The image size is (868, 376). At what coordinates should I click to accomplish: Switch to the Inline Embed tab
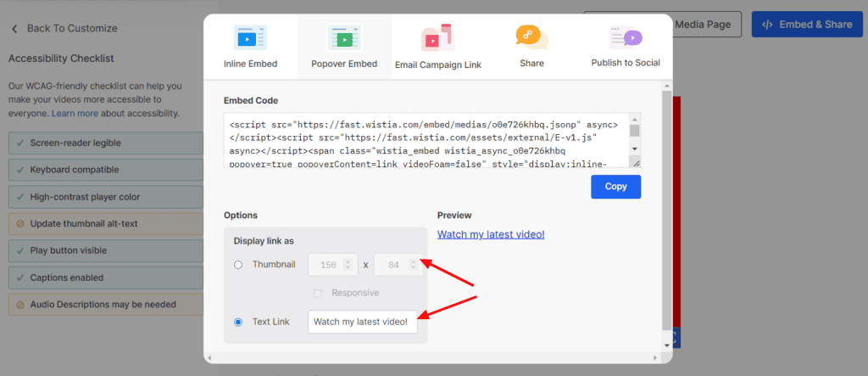pyautogui.click(x=250, y=47)
